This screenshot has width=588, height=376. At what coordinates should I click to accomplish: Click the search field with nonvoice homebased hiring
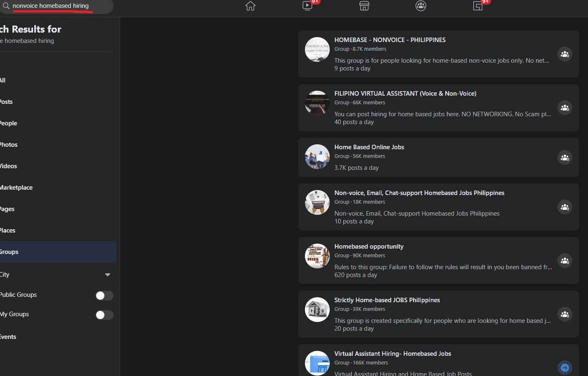(x=57, y=6)
